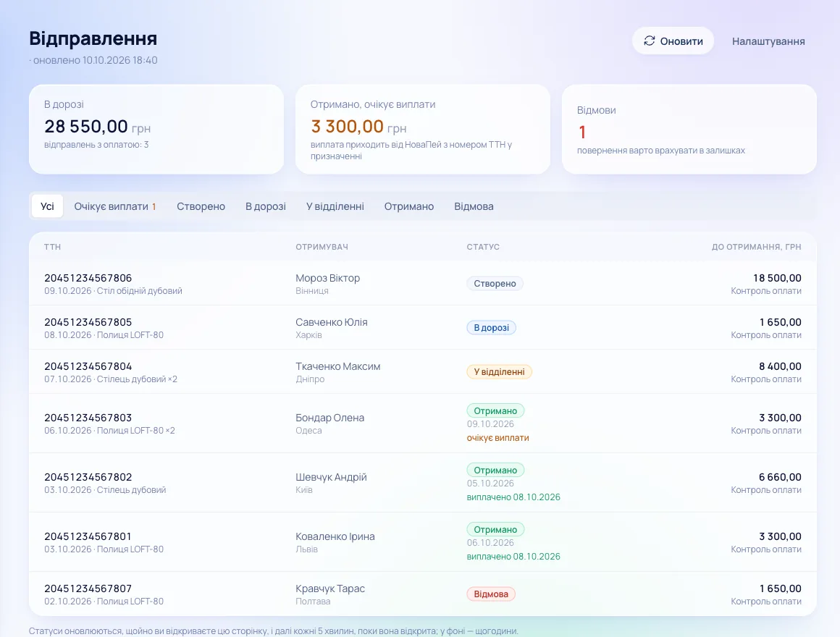Screen dimensions: 840x637
Task: Click TTH number 20451234567807
Action: (88, 589)
